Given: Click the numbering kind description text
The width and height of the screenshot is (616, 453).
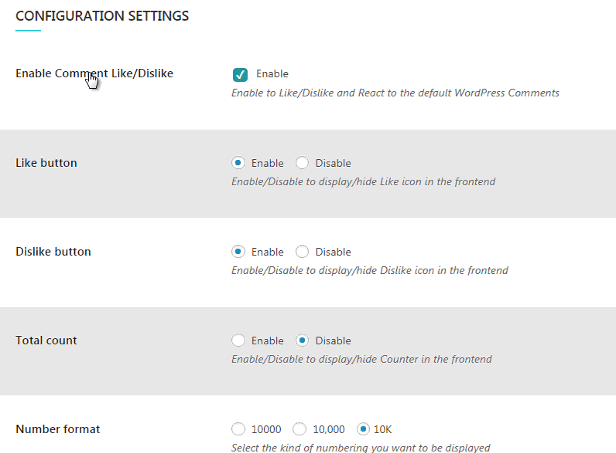Looking at the screenshot, I should (361, 447).
